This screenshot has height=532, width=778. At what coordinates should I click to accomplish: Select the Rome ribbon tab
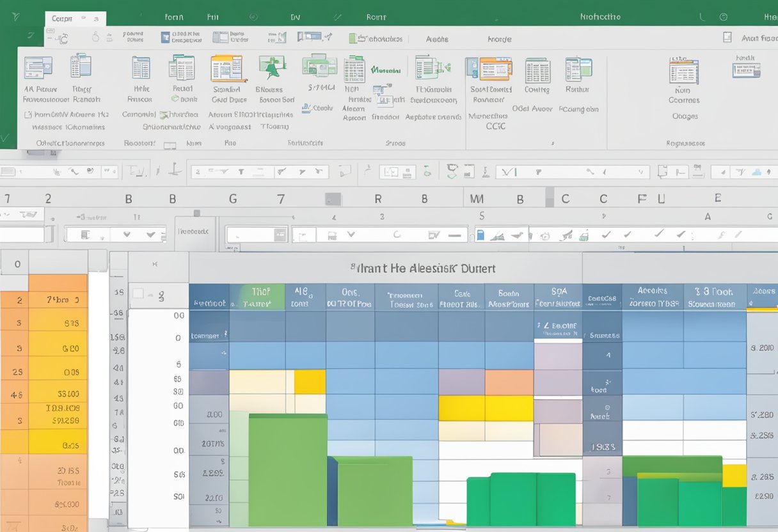376,17
